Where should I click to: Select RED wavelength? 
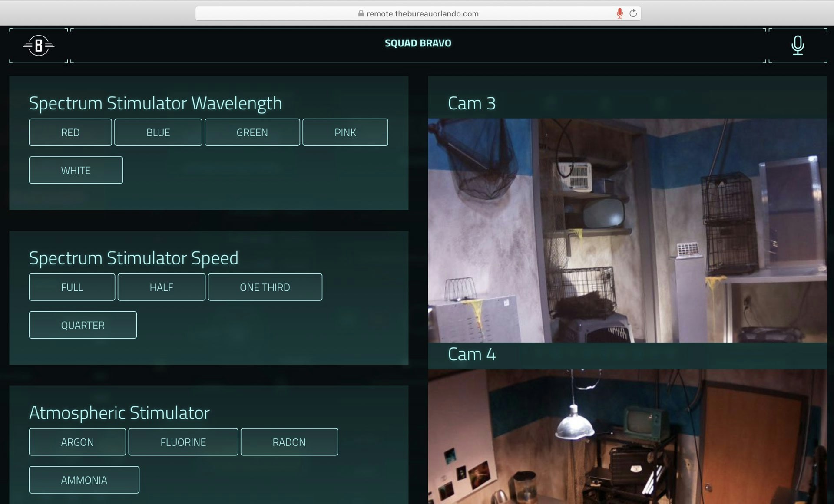coord(70,132)
